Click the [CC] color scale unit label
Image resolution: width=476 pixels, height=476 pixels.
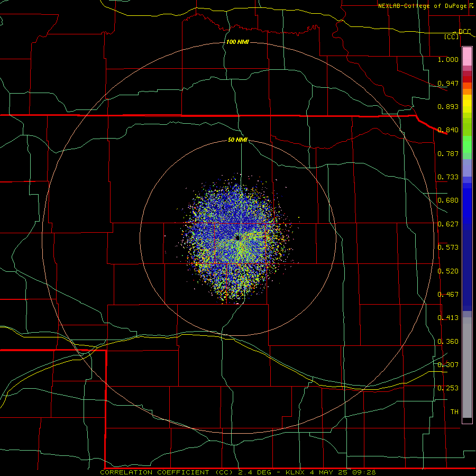tap(452, 36)
